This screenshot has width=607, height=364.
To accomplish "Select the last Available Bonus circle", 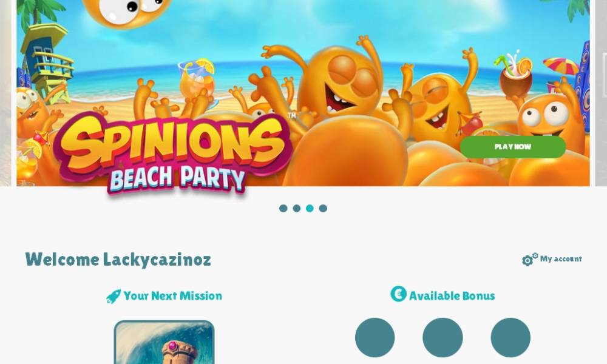I will click(510, 338).
